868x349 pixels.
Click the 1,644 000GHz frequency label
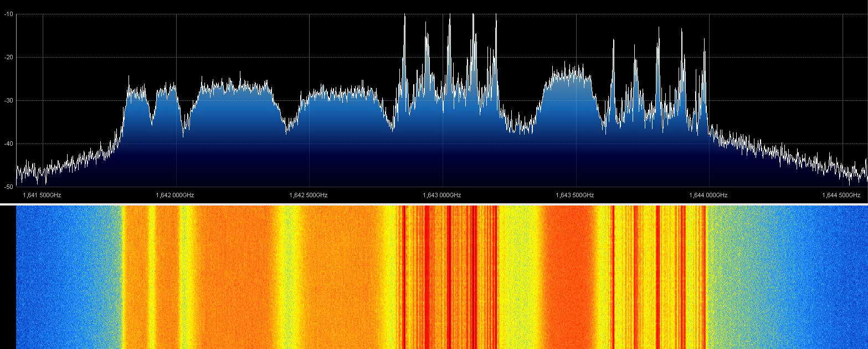click(x=708, y=195)
